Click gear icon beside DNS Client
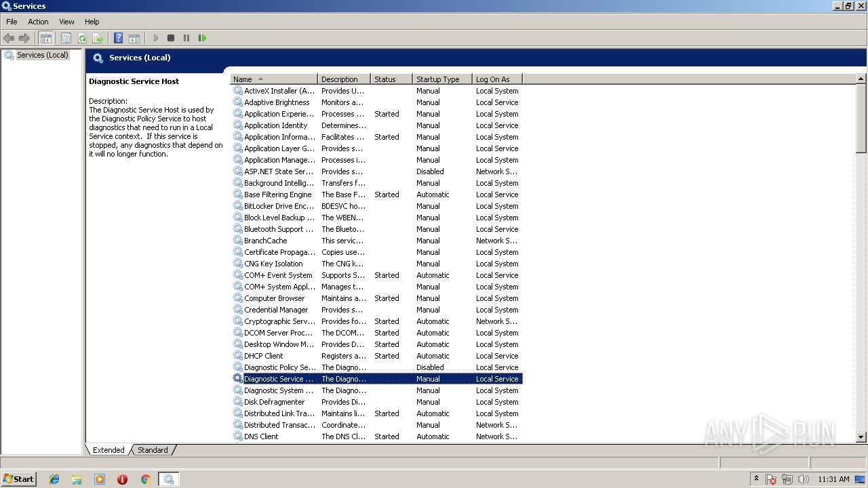This screenshot has height=488, width=868. point(238,436)
